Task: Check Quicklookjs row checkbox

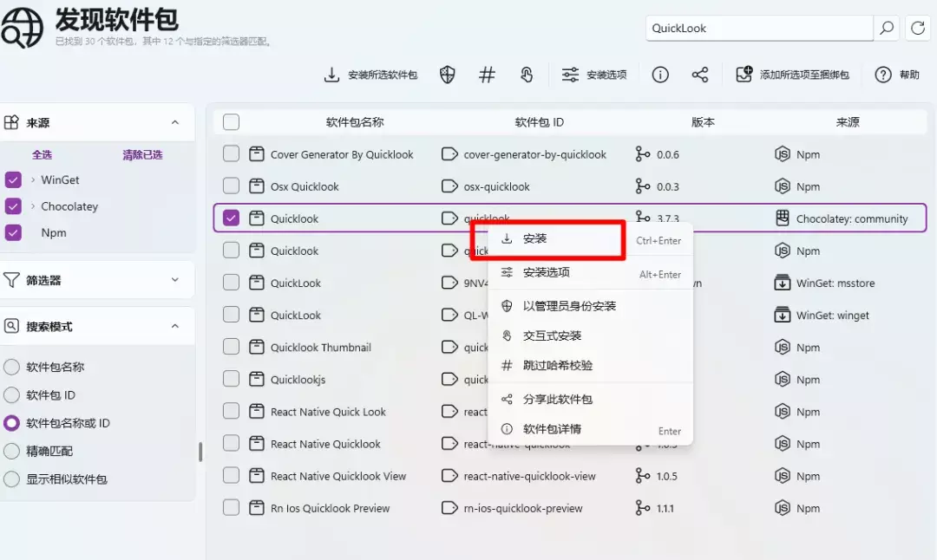Action: pos(232,379)
